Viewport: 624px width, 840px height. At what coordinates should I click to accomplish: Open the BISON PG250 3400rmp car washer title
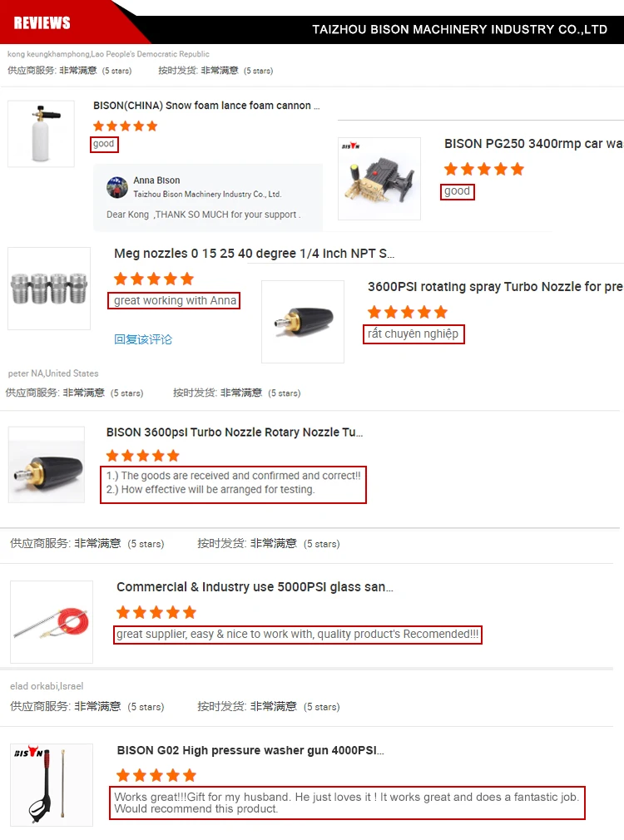point(533,144)
